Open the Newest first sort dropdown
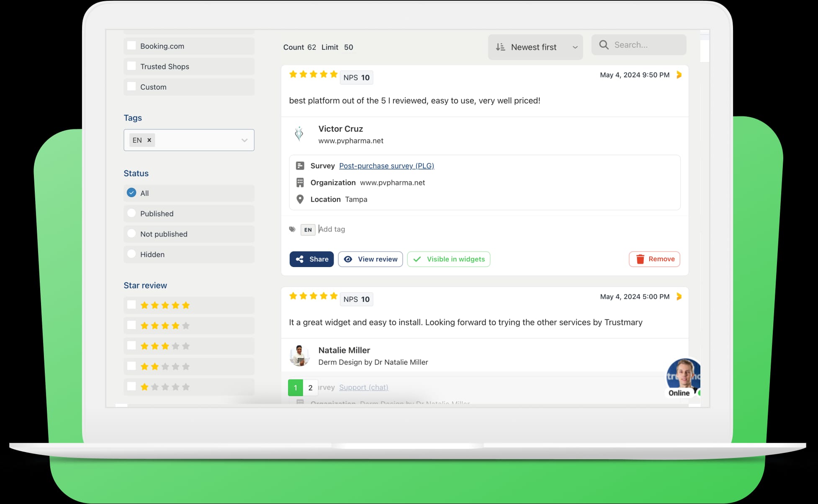Image resolution: width=818 pixels, height=504 pixels. coord(535,47)
